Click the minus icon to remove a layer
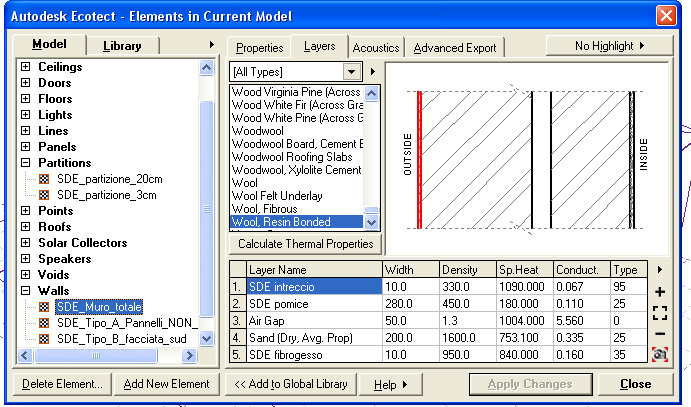Viewport: 691px width, 407px height. [660, 334]
